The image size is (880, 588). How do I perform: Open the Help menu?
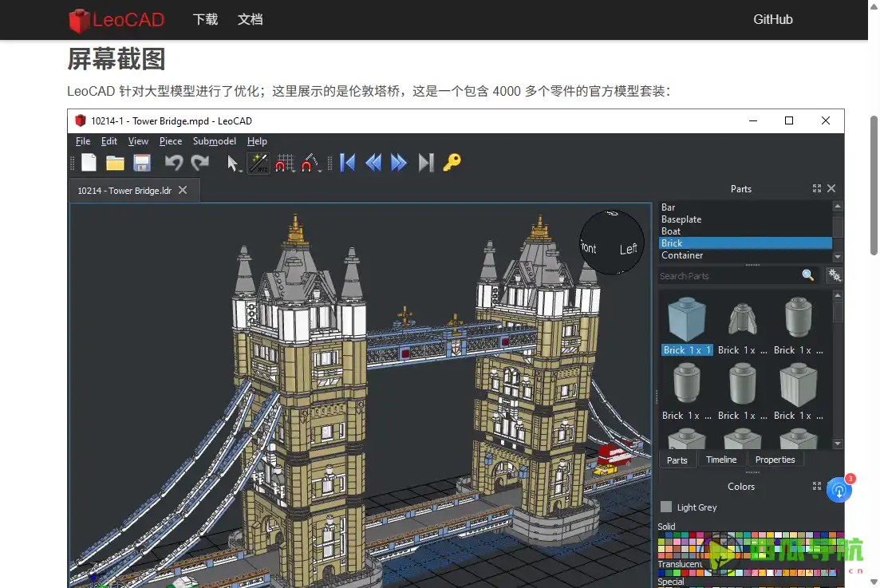click(257, 141)
